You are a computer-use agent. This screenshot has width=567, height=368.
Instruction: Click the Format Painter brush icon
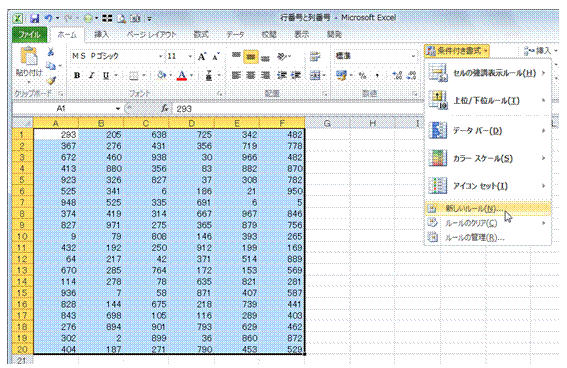click(51, 81)
